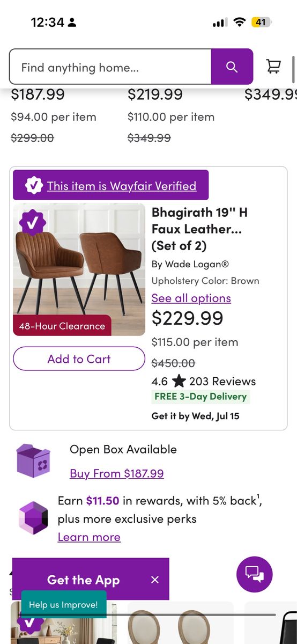Open the 203 Reviews rating text
Screen dimensions: 297x644
click(222, 382)
